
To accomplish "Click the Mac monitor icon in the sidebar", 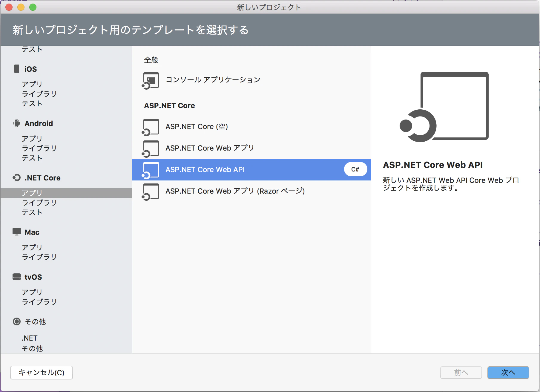I will coord(17,232).
